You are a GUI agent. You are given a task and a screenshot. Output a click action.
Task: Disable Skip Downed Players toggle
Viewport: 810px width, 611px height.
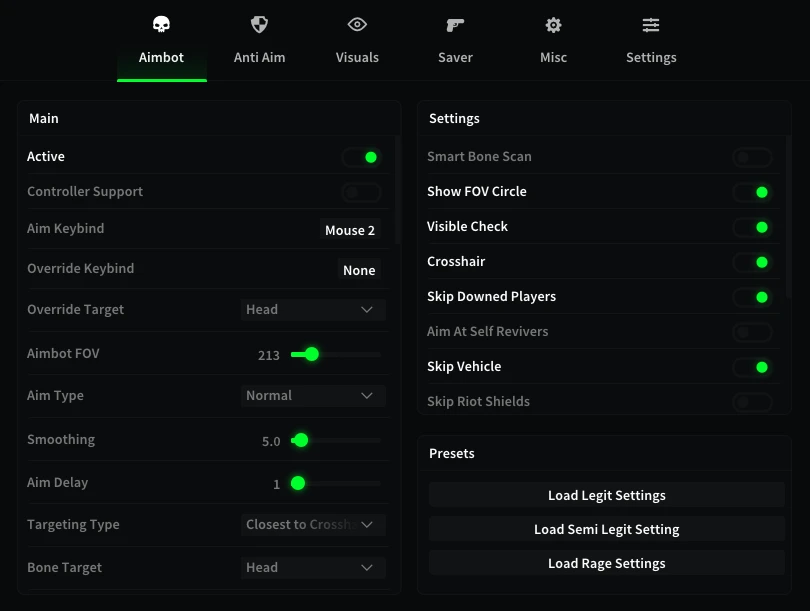[752, 297]
